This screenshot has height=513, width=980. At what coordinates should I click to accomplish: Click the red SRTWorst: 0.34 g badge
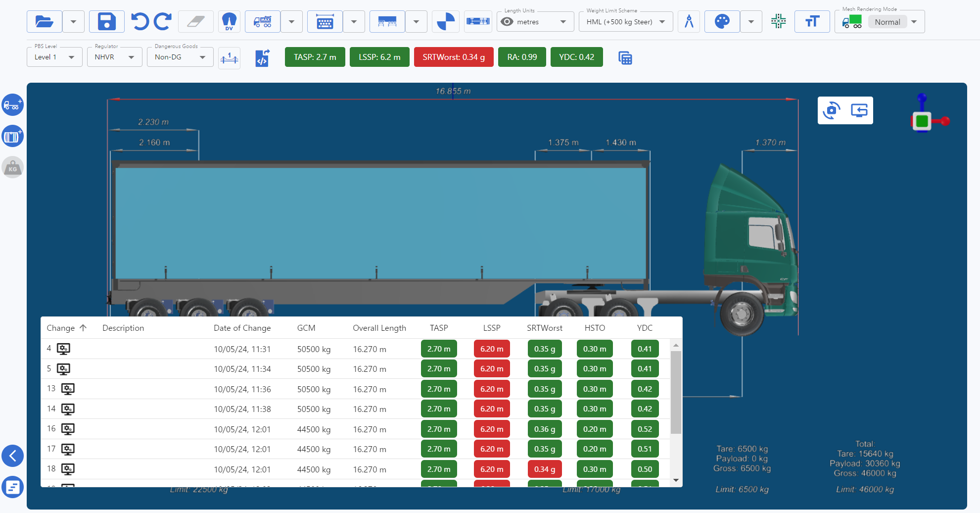click(454, 57)
